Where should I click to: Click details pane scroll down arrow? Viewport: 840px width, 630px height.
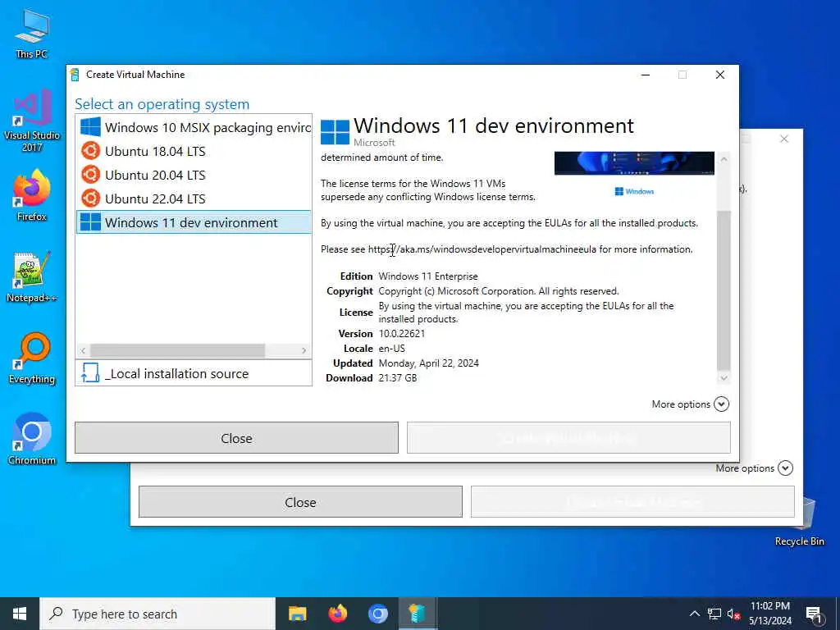(724, 378)
